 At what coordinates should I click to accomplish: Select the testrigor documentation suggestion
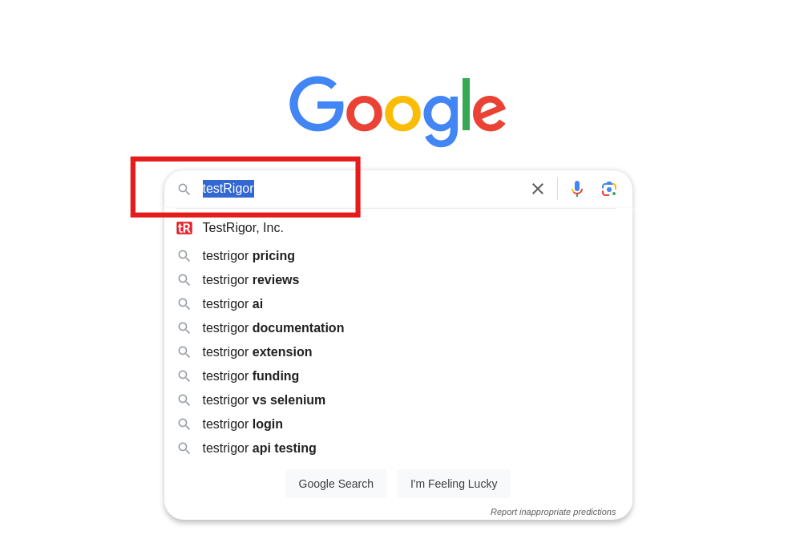(273, 328)
